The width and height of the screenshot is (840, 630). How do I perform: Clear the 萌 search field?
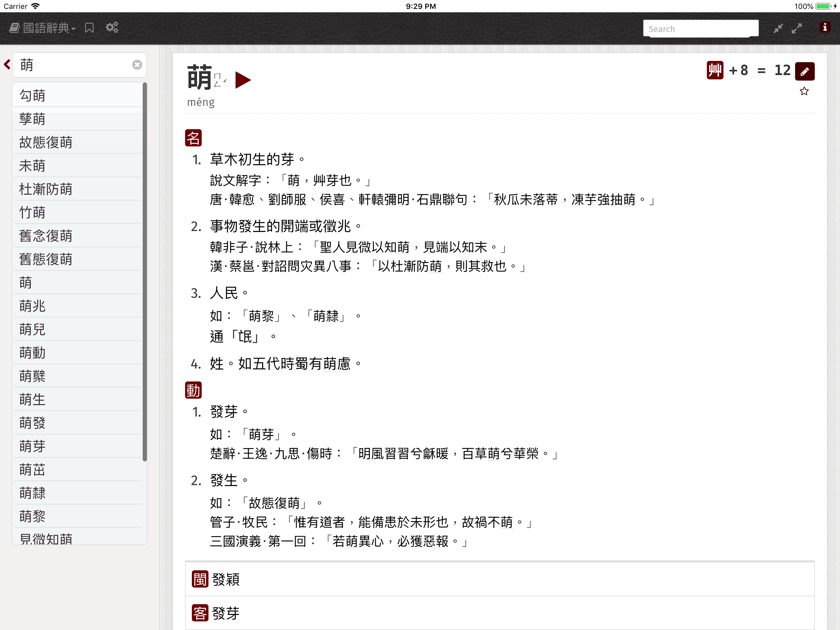(x=137, y=65)
